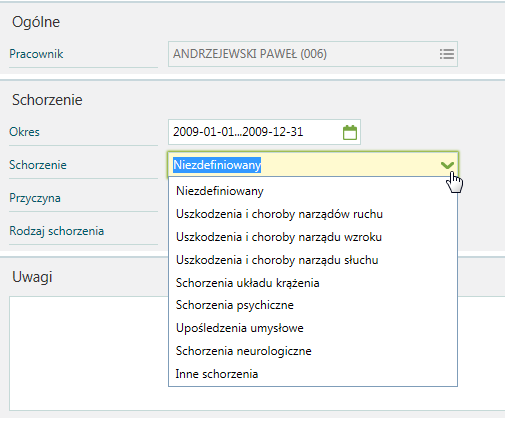Collapse the Schorzenie dropdown with the green chevron
The width and height of the screenshot is (505, 421).
click(447, 165)
